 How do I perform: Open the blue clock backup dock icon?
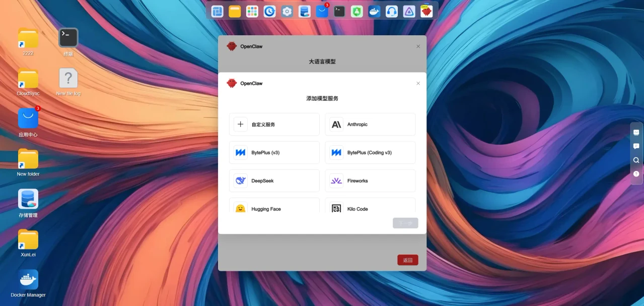(x=270, y=11)
